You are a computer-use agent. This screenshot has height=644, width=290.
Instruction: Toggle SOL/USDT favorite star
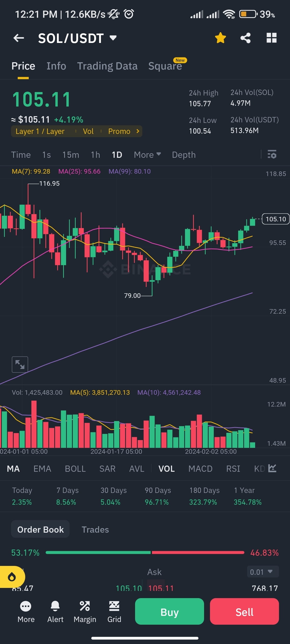[x=220, y=38]
